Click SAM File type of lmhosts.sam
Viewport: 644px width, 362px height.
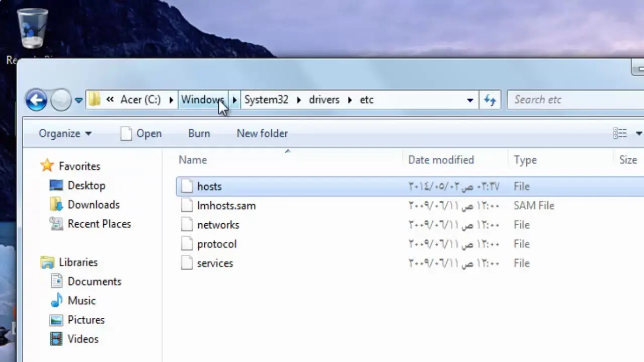point(534,206)
